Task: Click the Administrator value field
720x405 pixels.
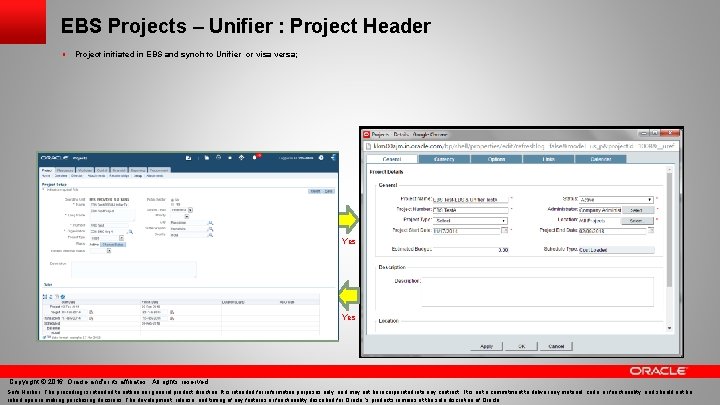Action: [600, 210]
